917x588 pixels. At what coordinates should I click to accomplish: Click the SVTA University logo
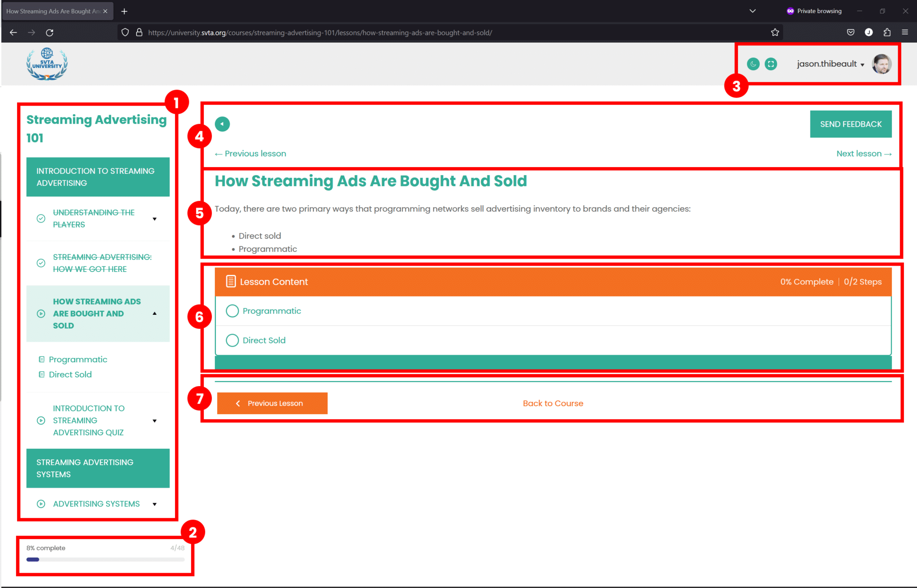[x=47, y=64]
